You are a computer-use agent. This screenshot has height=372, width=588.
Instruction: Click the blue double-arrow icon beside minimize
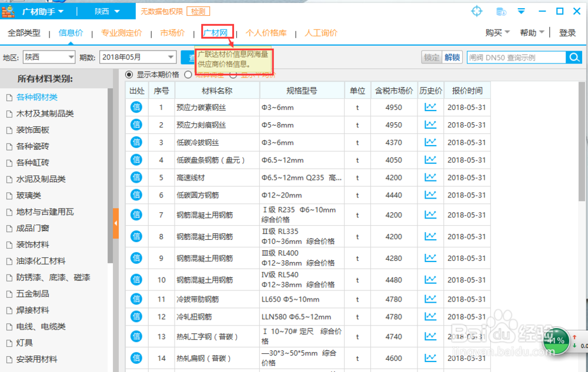click(x=521, y=11)
